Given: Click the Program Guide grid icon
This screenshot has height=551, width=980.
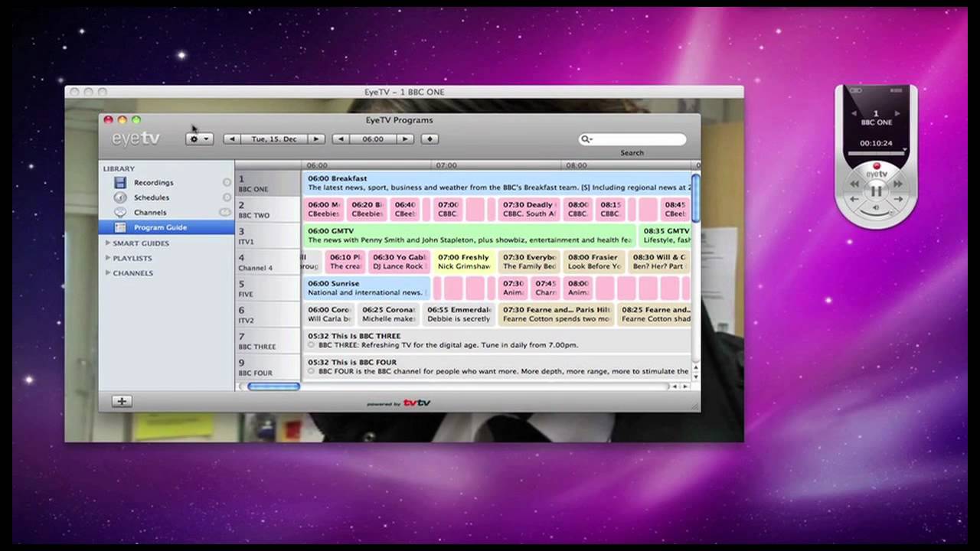Looking at the screenshot, I should (x=120, y=227).
